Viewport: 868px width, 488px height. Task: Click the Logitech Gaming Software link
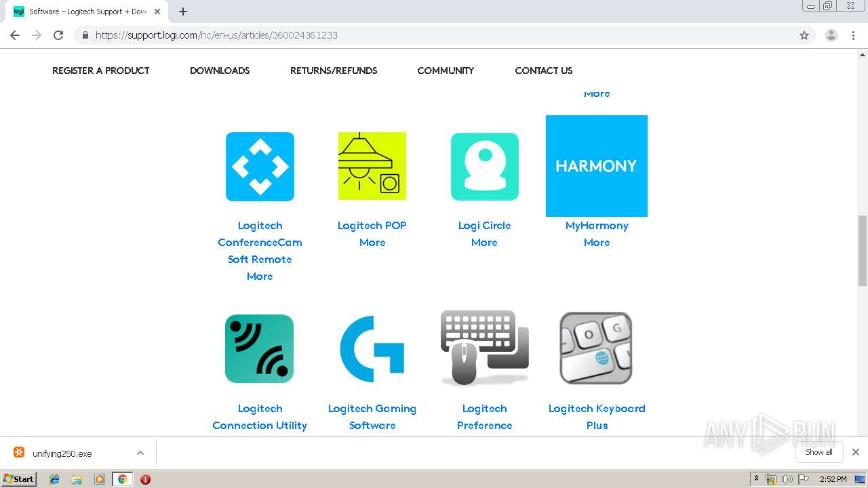pyautogui.click(x=372, y=417)
